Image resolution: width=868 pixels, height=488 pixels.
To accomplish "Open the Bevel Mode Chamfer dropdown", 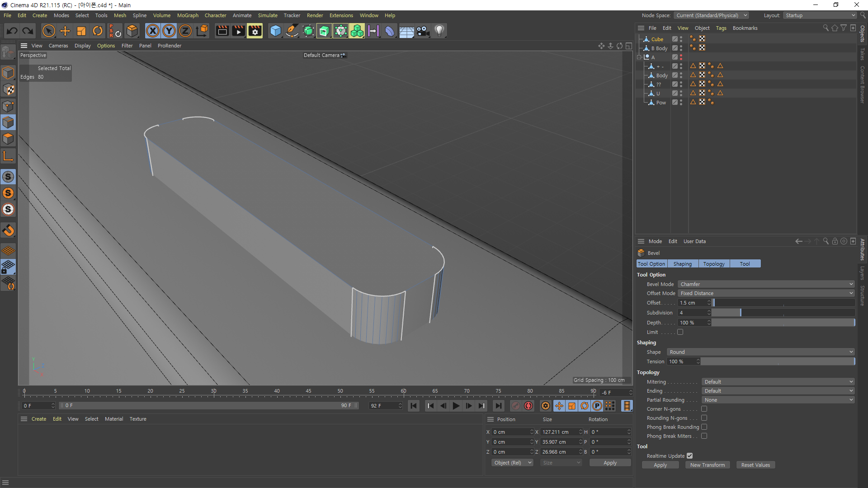I will pyautogui.click(x=766, y=284).
